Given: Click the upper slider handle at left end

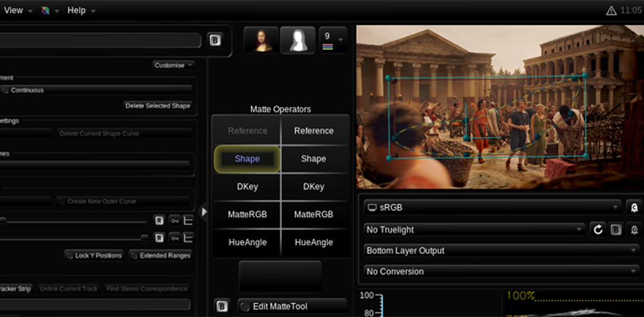Looking at the screenshot, I should pyautogui.click(x=3, y=221).
